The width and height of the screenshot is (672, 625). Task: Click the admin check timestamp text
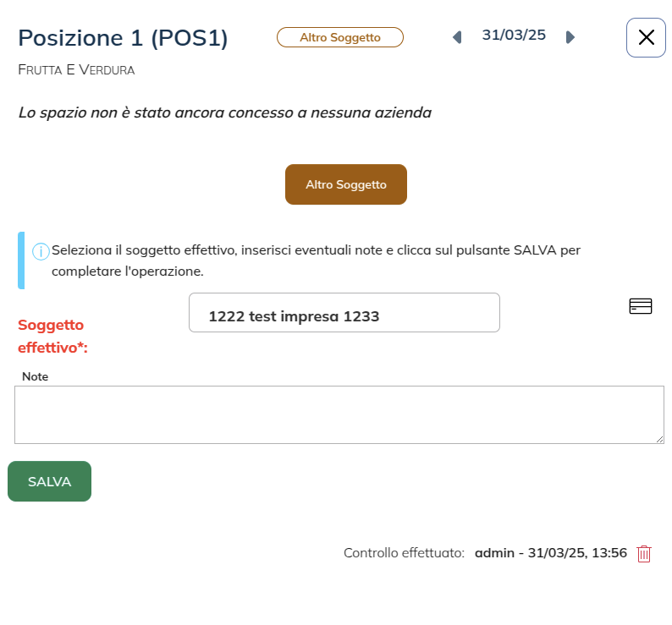coord(550,553)
